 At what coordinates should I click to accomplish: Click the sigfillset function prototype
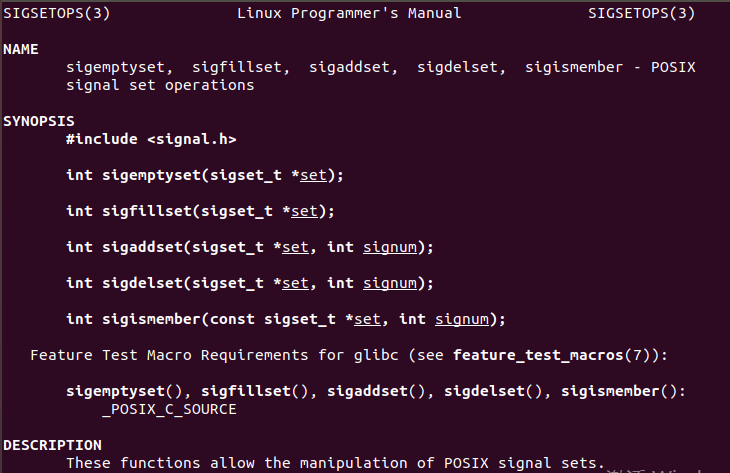point(200,211)
